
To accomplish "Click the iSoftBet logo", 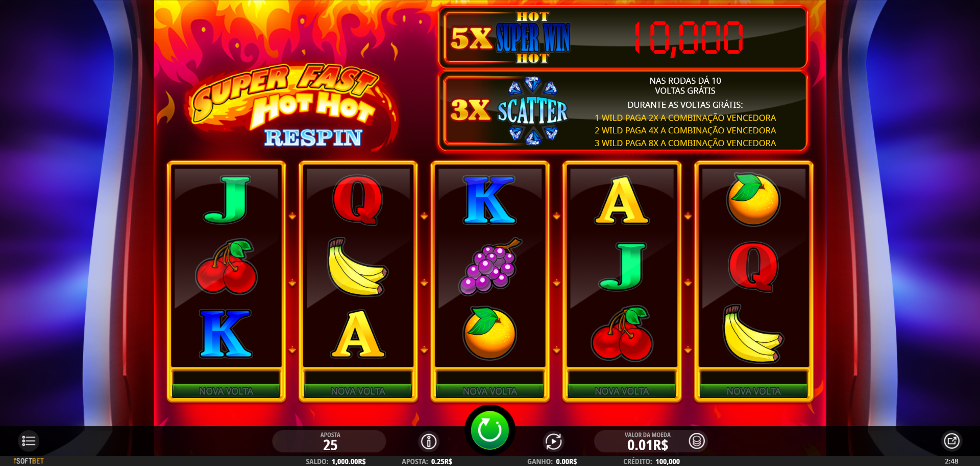I will click(29, 461).
